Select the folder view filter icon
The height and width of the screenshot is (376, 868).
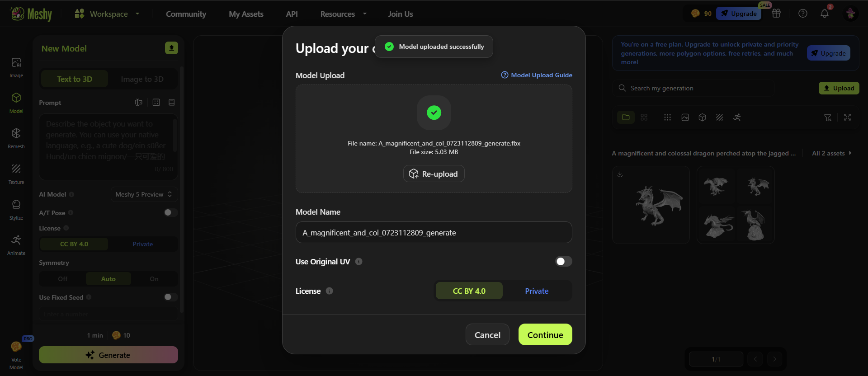[626, 117]
